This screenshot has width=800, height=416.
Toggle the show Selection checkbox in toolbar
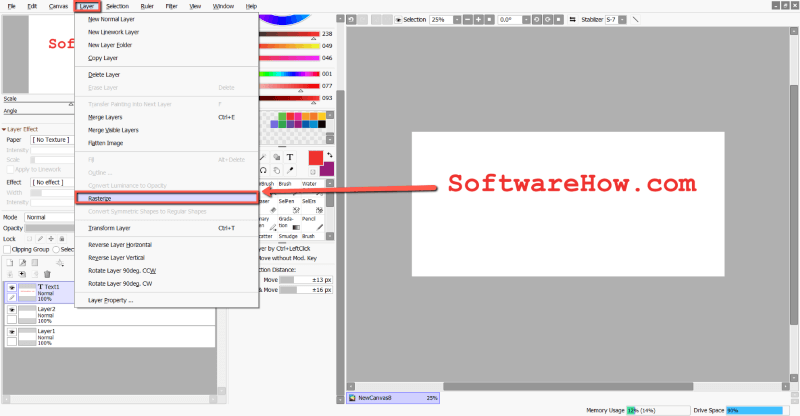pos(398,20)
